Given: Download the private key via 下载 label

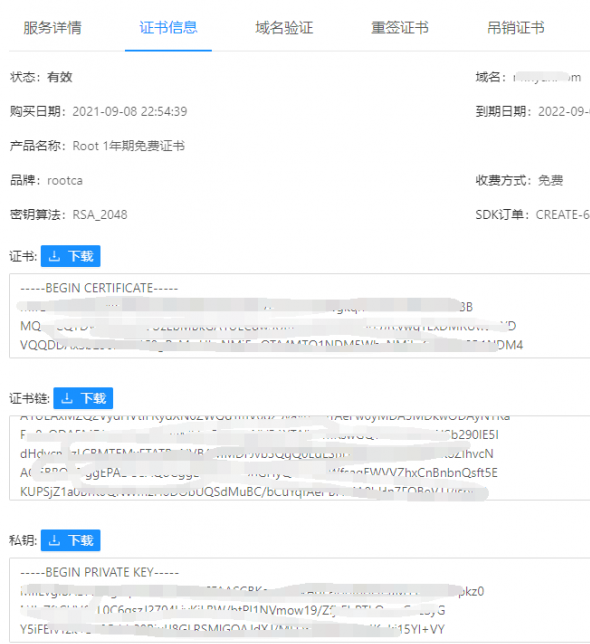Looking at the screenshot, I should tap(81, 540).
